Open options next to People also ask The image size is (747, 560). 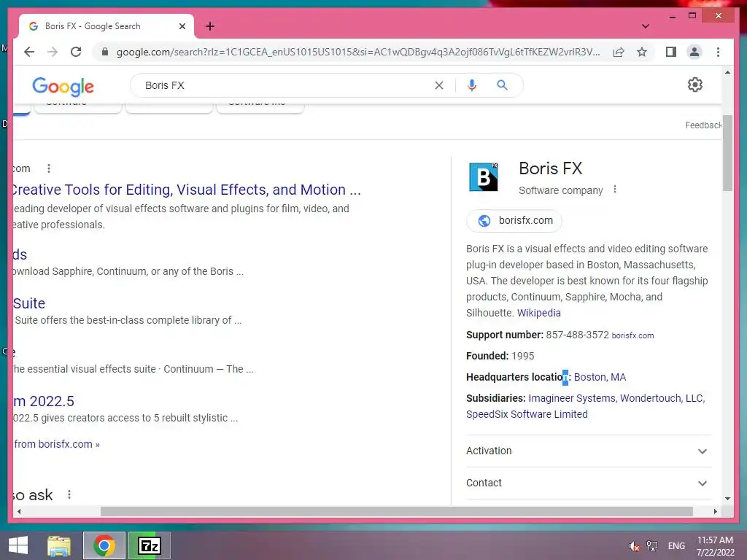coord(69,495)
